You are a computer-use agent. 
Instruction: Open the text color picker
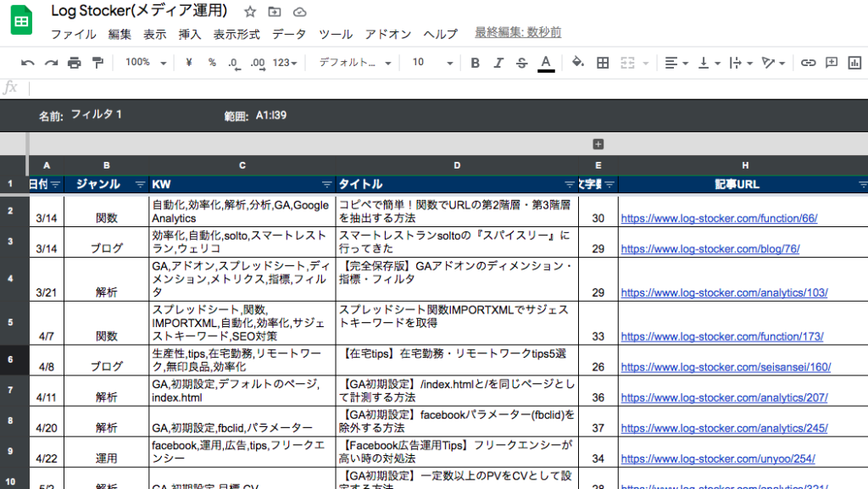pos(545,62)
